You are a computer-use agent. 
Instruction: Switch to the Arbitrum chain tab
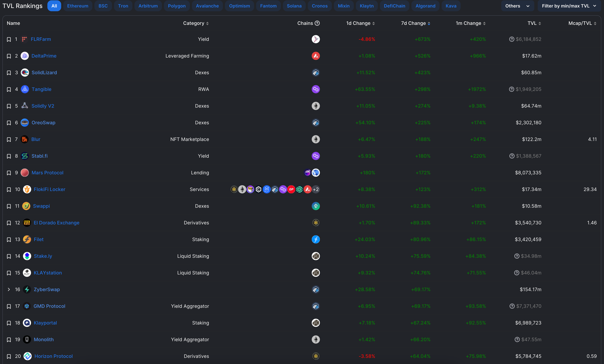tap(148, 6)
